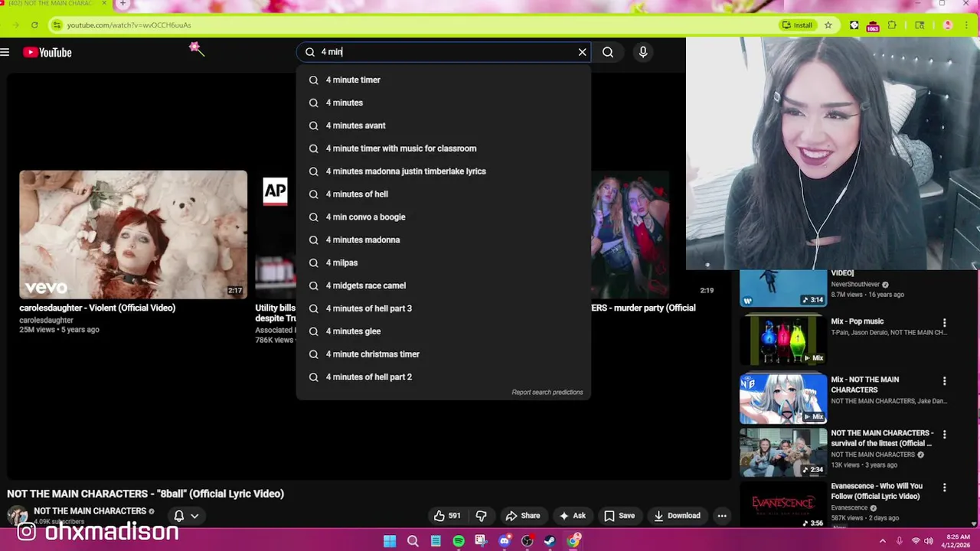This screenshot has height=551, width=980.
Task: Go to the YouTube home logo
Action: click(47, 52)
